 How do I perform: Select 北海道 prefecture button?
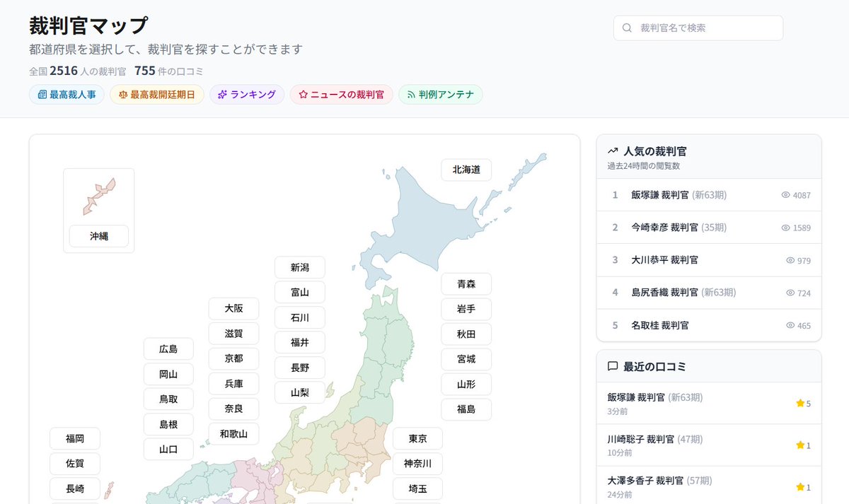tap(466, 170)
